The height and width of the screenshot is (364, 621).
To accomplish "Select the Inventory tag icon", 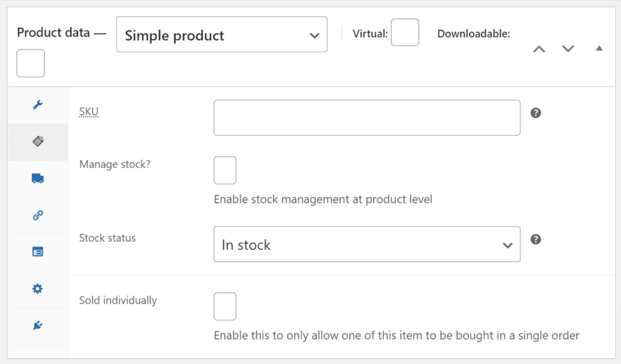I will pos(38,141).
